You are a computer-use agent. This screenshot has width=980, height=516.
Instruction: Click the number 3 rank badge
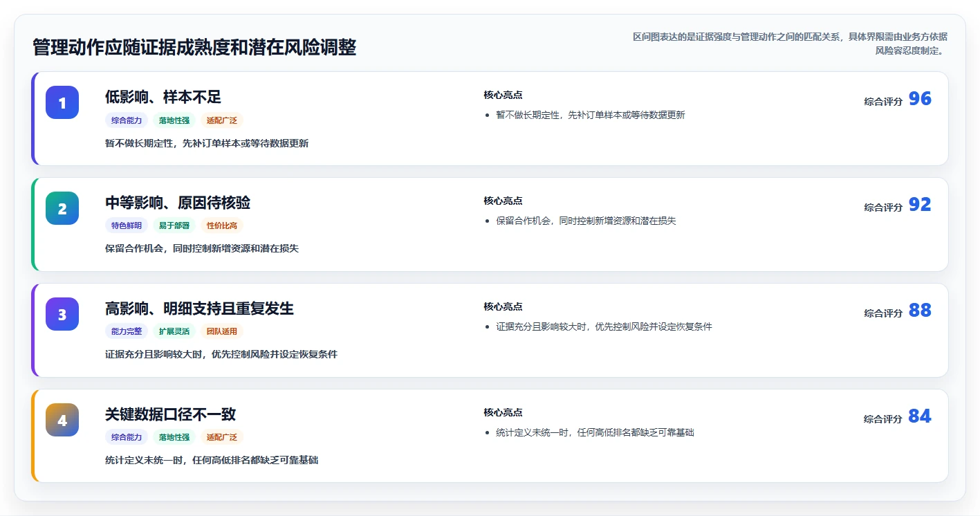(62, 314)
